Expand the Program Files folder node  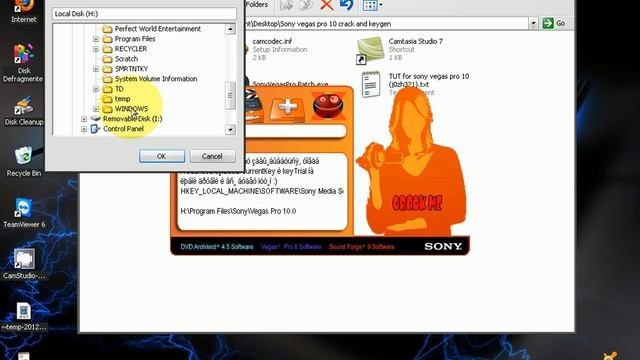tap(96, 39)
